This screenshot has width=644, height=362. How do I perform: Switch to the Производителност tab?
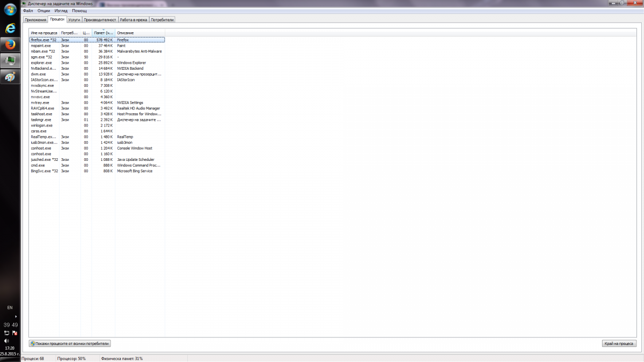click(100, 19)
